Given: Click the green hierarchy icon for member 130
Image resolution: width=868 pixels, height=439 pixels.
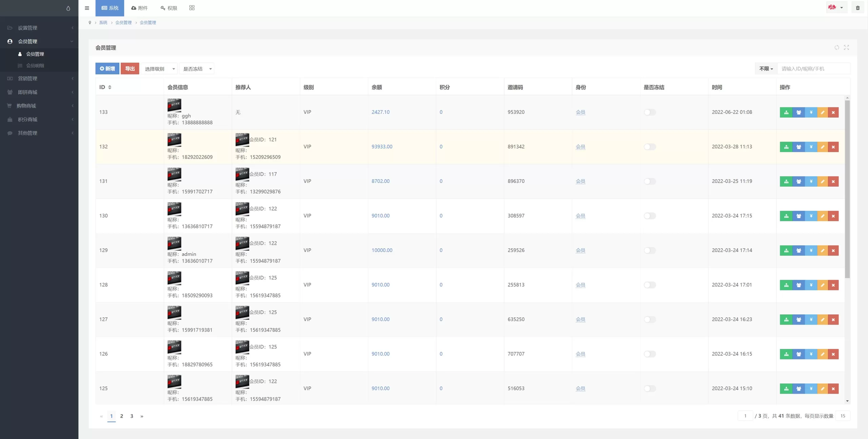Looking at the screenshot, I should pos(786,216).
